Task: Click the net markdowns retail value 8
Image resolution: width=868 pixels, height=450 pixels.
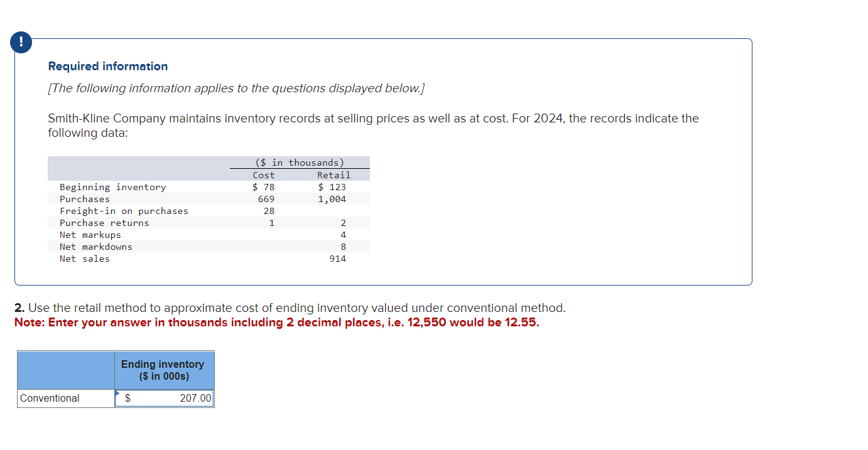Action: click(x=344, y=247)
